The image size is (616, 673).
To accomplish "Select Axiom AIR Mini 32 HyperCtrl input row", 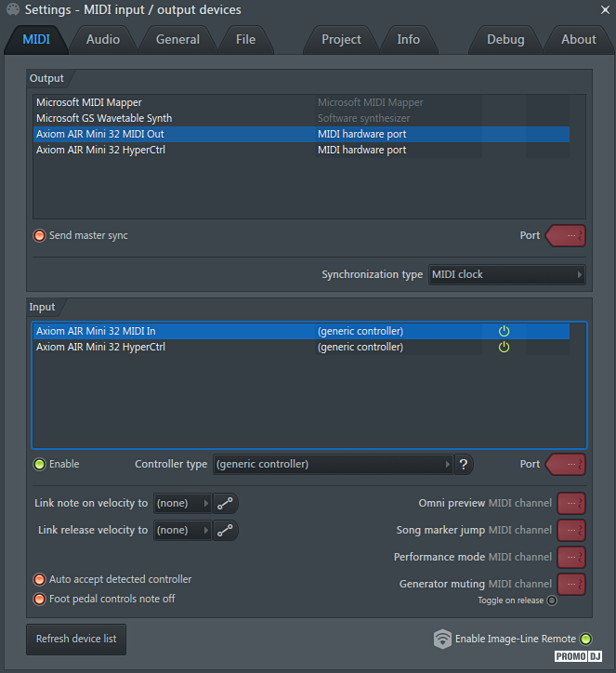I will click(x=302, y=347).
